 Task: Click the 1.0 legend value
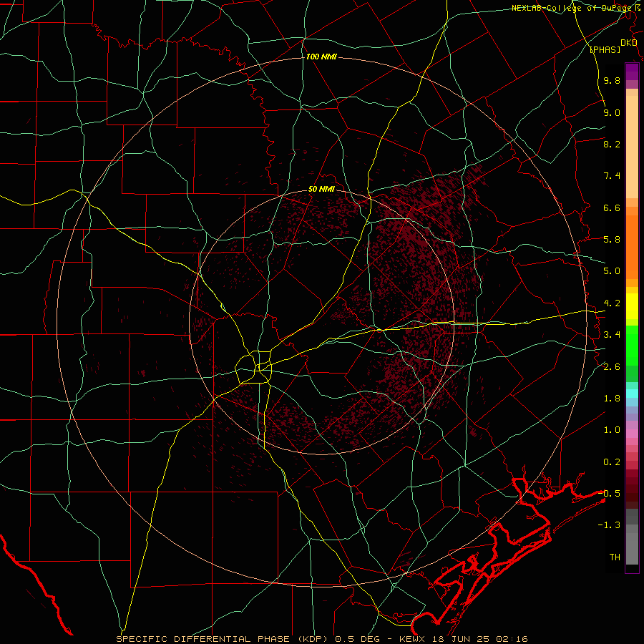[612, 430]
